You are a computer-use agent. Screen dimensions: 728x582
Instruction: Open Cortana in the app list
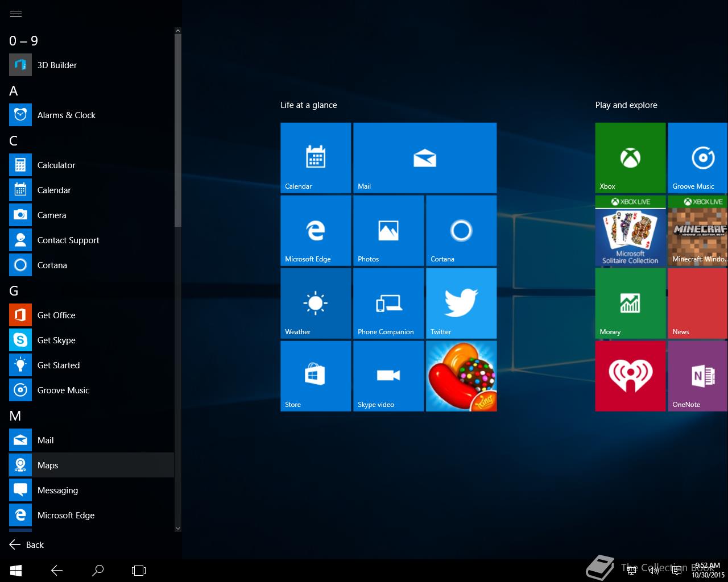[x=91, y=265]
